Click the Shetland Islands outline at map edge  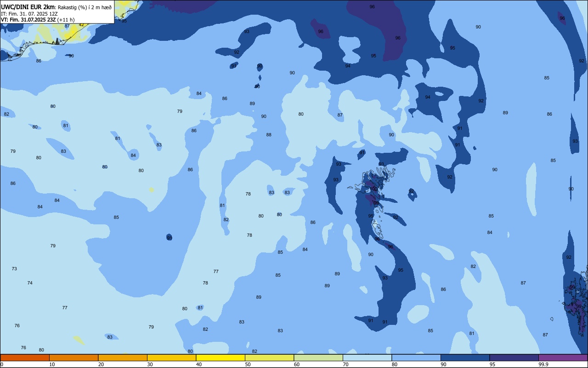pos(577,301)
